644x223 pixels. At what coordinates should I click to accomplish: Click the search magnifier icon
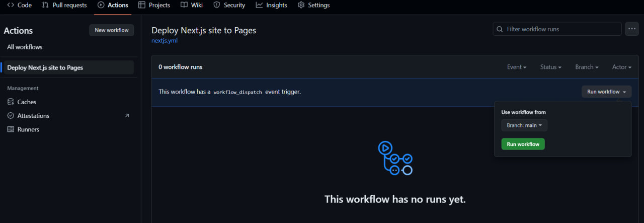[x=500, y=29]
